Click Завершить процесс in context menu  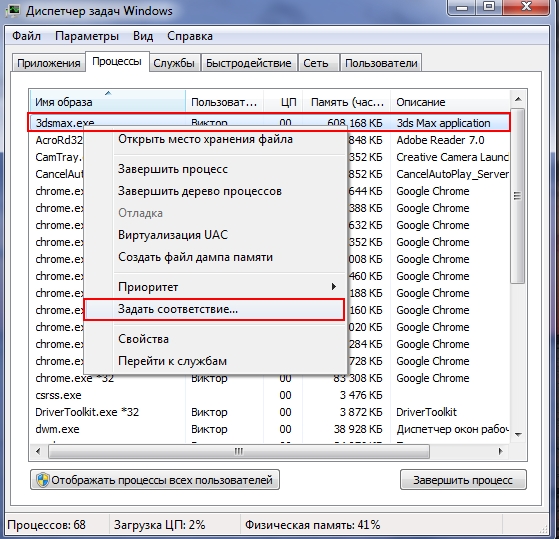pos(215,169)
